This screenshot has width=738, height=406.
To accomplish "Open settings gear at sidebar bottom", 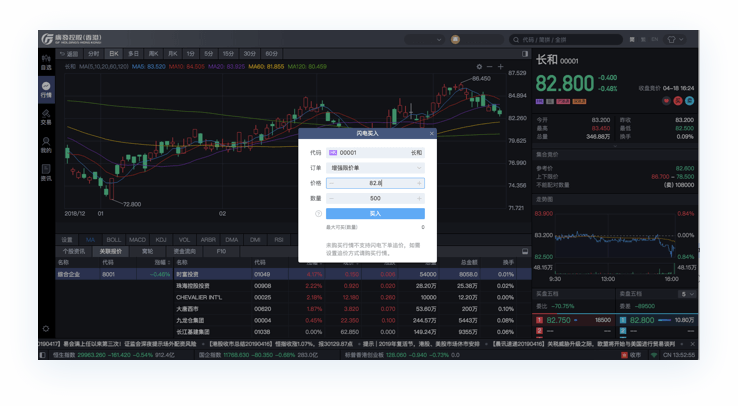I will 46,328.
